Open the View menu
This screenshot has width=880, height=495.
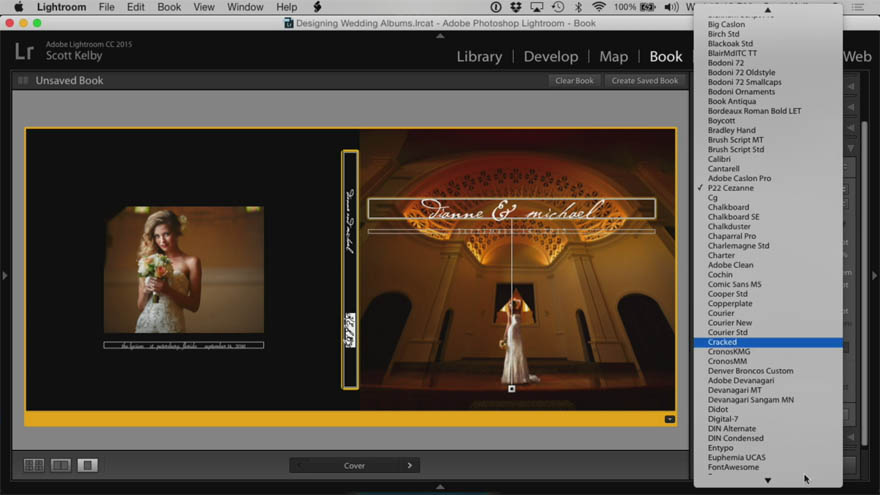click(204, 7)
